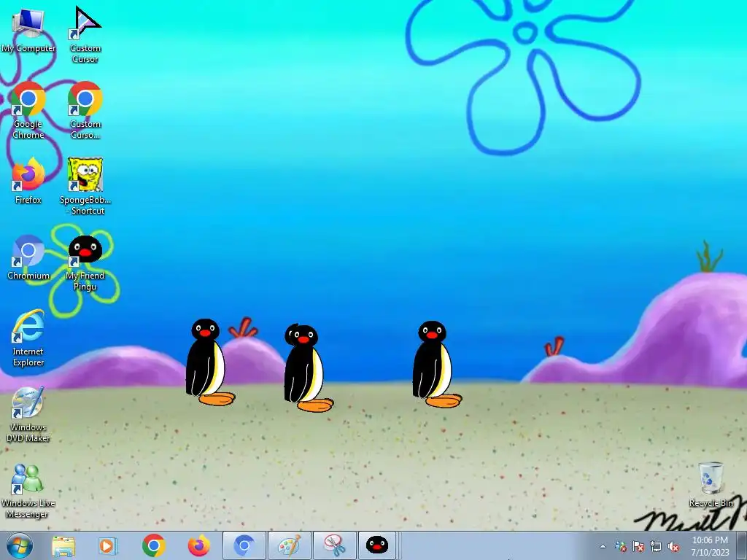This screenshot has width=747, height=560.
Task: Click the Firefox icon pinned on the taskbar
Action: (x=198, y=545)
